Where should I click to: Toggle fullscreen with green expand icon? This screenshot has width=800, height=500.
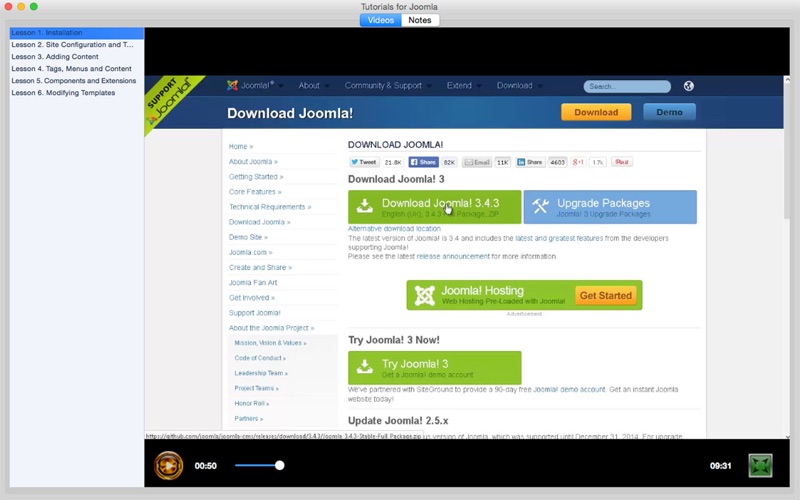[x=760, y=465]
